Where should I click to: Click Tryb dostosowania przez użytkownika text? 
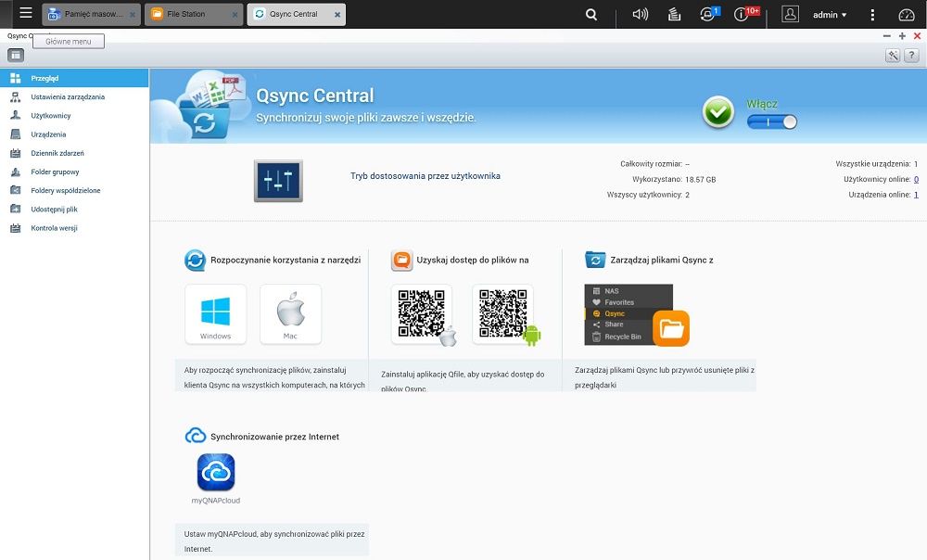(425, 176)
